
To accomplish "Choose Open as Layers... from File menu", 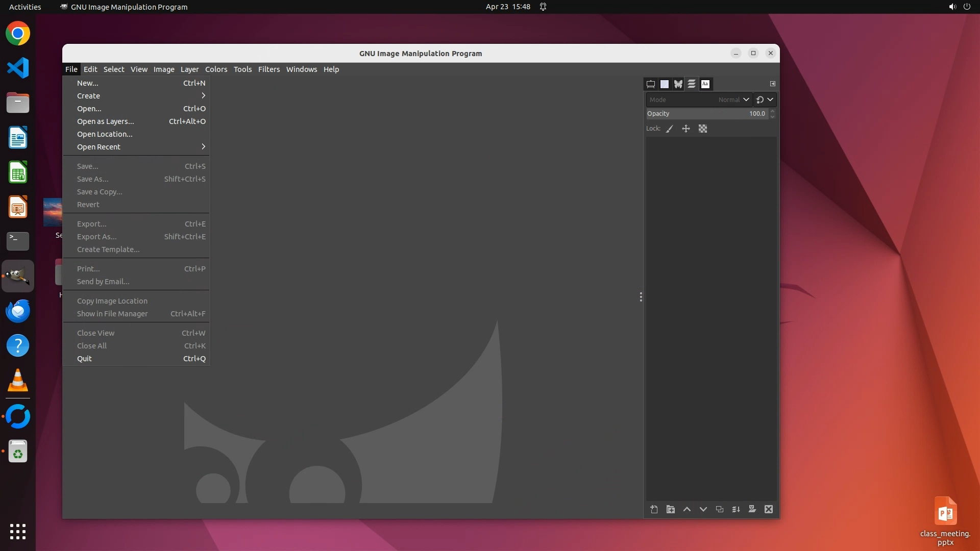I will [x=106, y=121].
